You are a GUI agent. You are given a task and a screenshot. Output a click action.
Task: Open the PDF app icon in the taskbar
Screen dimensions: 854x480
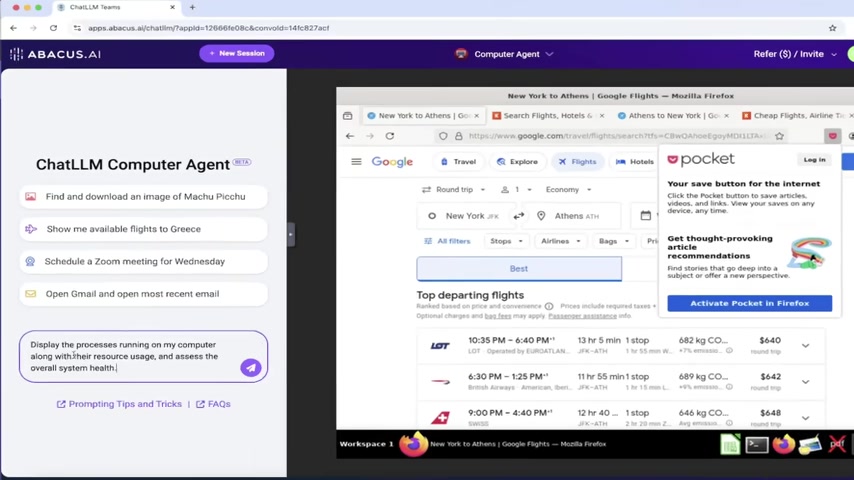(x=837, y=444)
